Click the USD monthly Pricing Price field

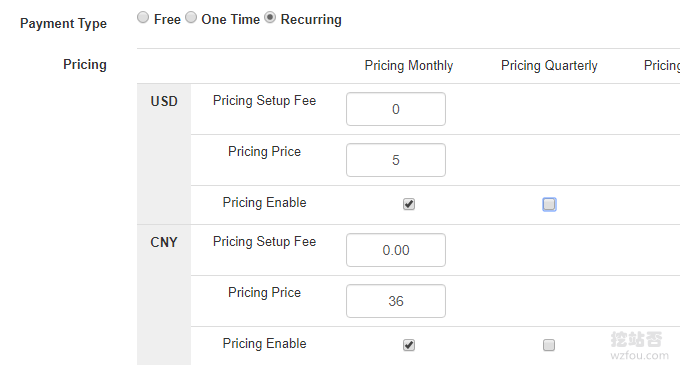tap(396, 160)
